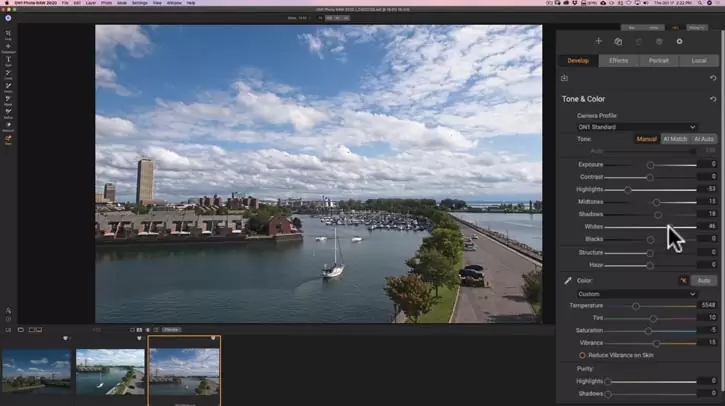Switch to the Develop tab
This screenshot has height=406, width=725.
(578, 61)
